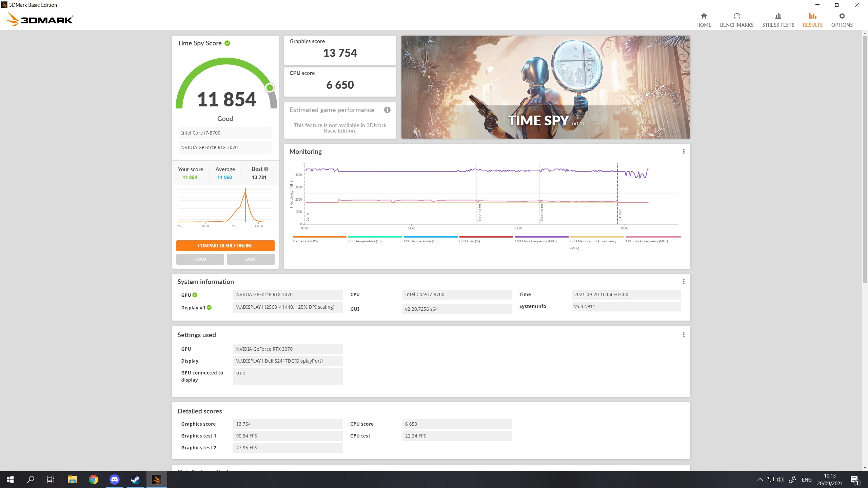Show hidden system tray icons

pos(760,480)
